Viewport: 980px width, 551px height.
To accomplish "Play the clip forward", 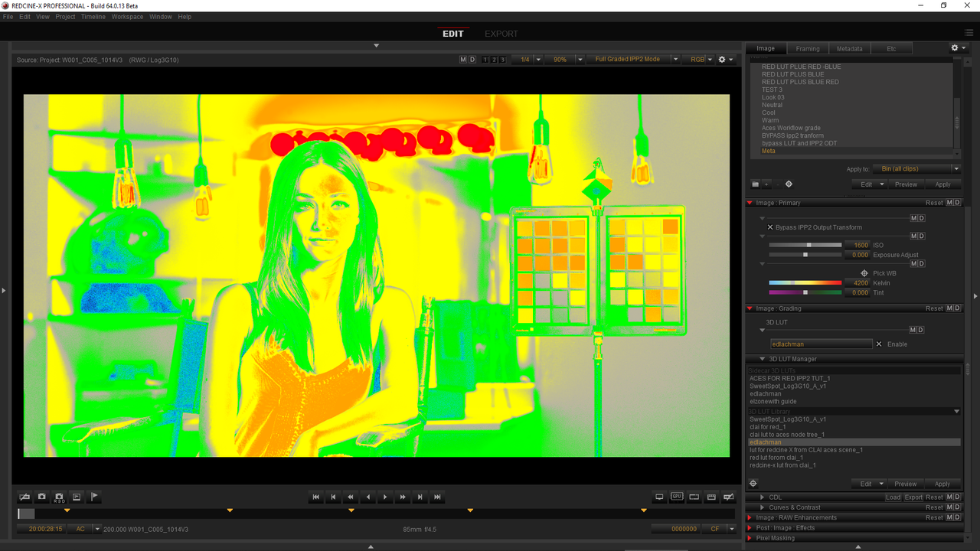I will (385, 497).
